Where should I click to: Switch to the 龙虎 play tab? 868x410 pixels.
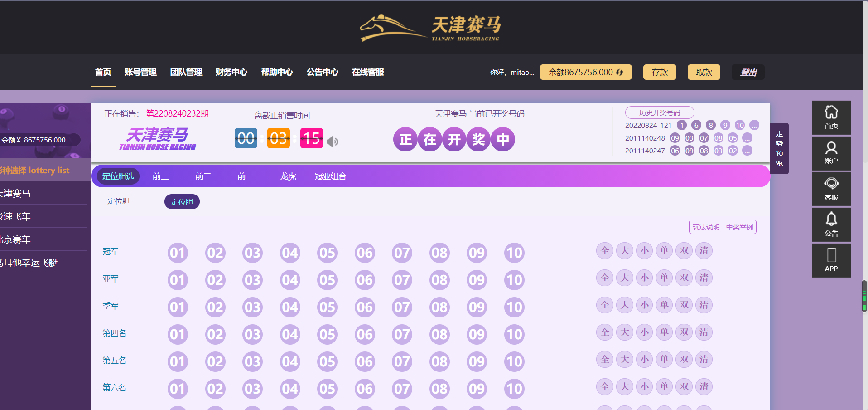288,176
